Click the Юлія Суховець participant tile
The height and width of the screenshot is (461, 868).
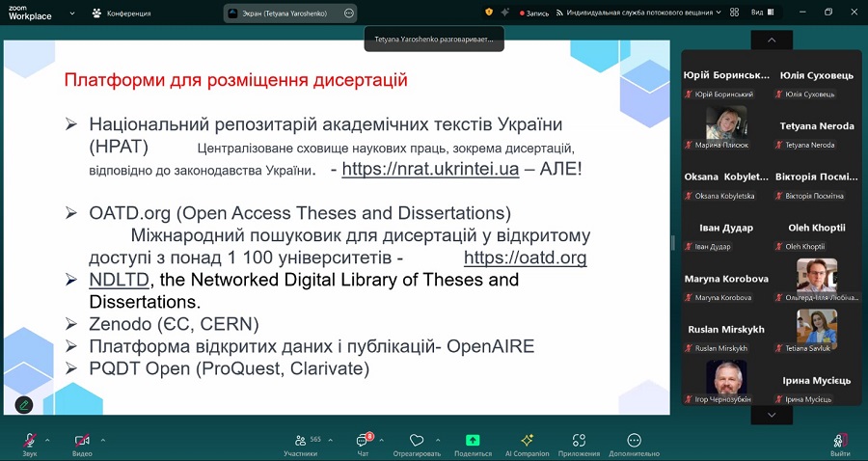pyautogui.click(x=817, y=75)
